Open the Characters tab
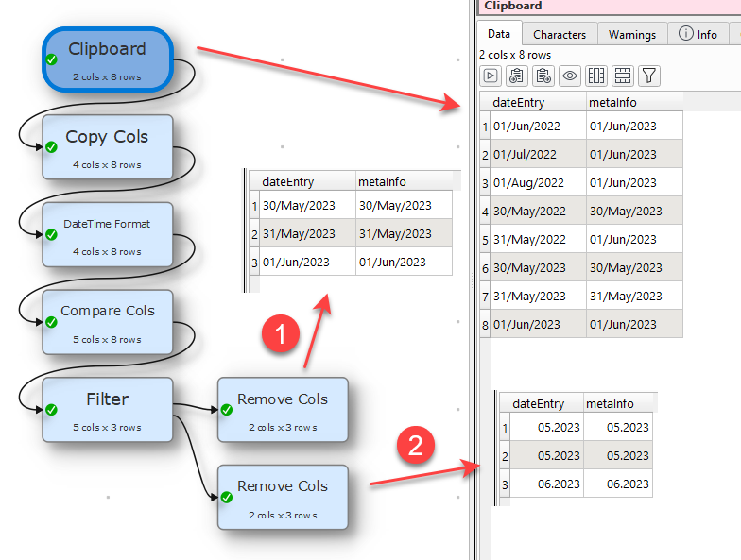Screen dimensions: 741x560 click(560, 34)
